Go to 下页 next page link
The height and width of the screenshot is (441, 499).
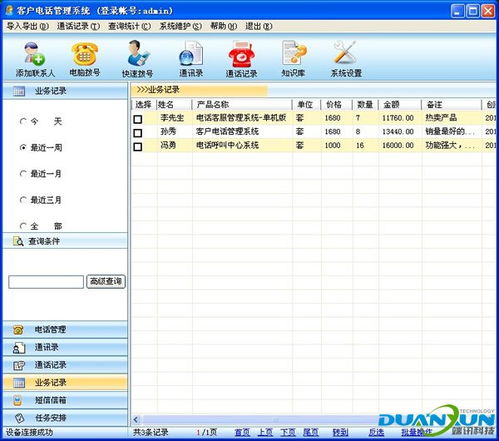[288, 432]
